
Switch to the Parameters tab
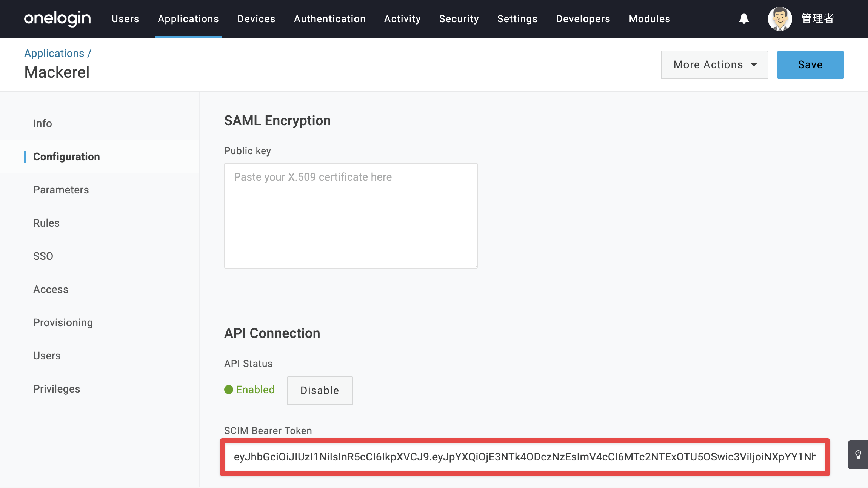tap(61, 190)
